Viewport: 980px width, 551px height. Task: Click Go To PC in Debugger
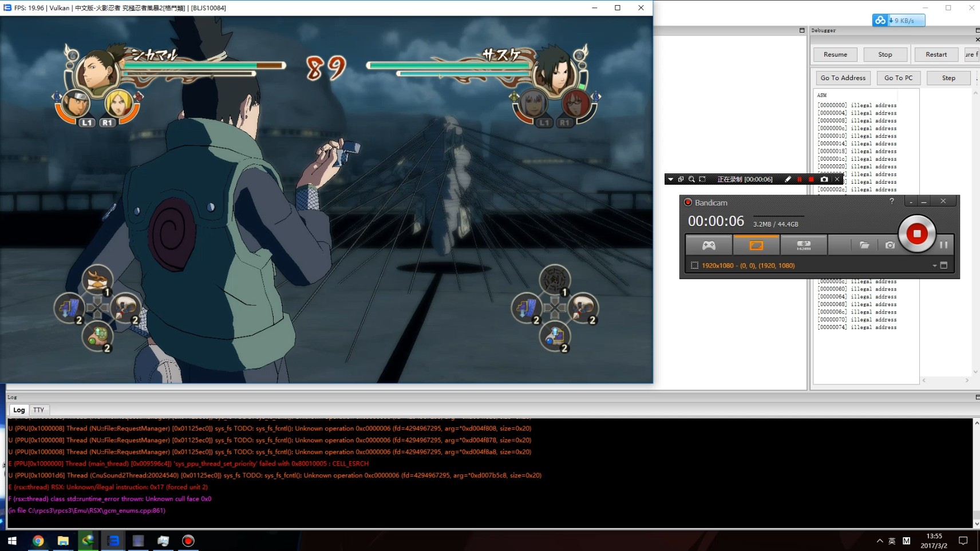point(898,78)
